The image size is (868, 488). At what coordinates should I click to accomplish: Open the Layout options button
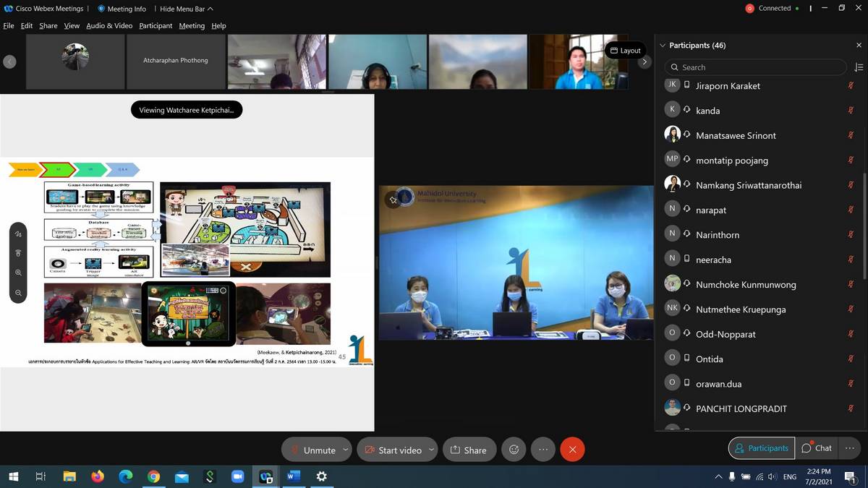click(625, 50)
